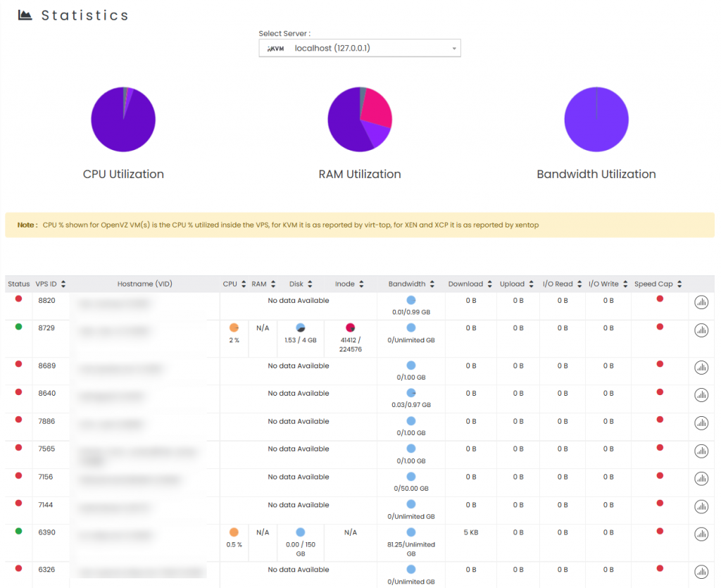The image size is (721, 588).
Task: Click the sort arrows on the CPU column
Action: [x=243, y=284]
